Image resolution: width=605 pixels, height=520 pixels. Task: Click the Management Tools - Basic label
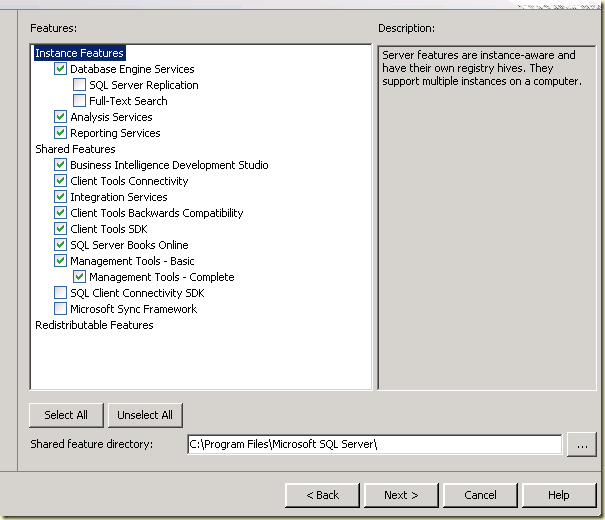[132, 261]
